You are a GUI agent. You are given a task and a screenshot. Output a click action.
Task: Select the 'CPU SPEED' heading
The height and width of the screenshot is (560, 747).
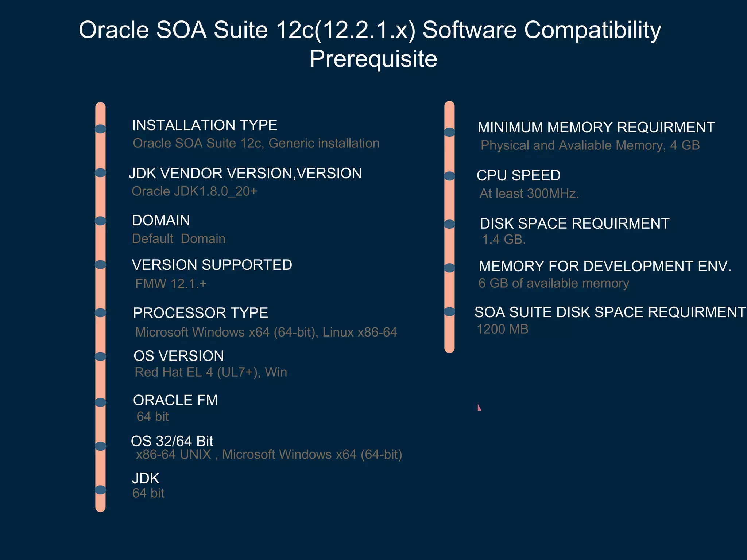[x=519, y=176]
